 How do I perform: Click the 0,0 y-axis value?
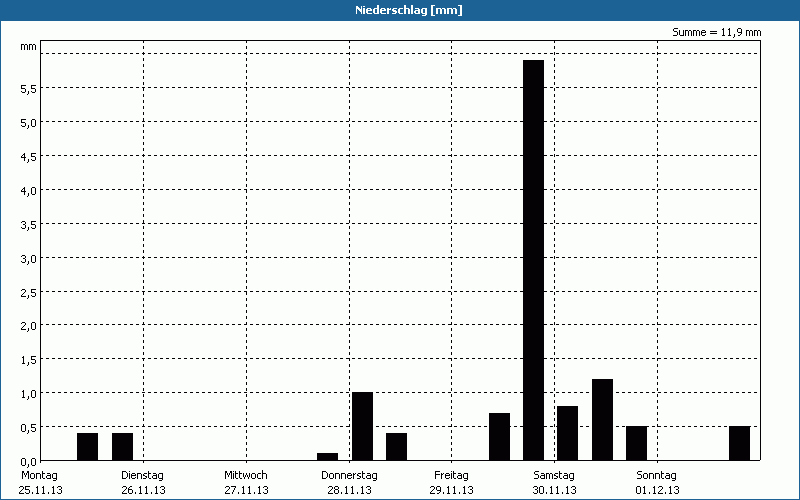pyautogui.click(x=28, y=461)
